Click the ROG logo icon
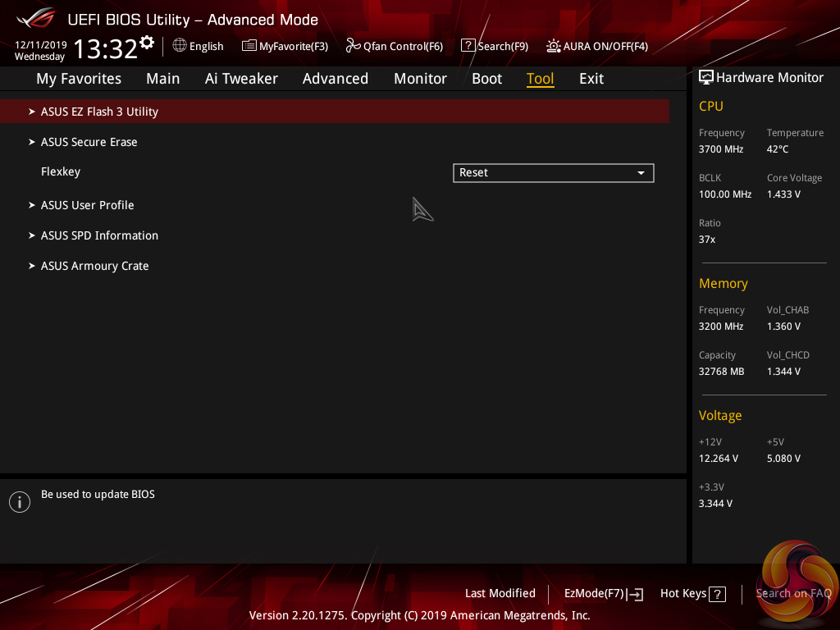This screenshot has height=630, width=840. (35, 18)
